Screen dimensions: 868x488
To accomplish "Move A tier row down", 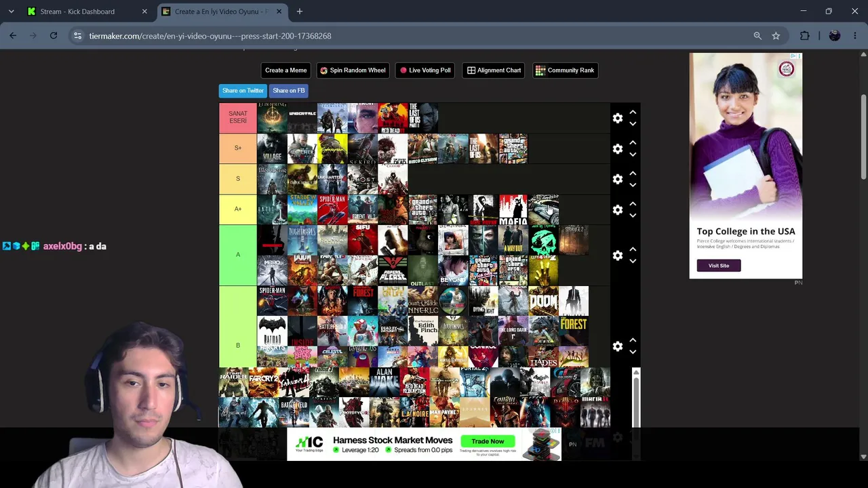I will 633,260.
